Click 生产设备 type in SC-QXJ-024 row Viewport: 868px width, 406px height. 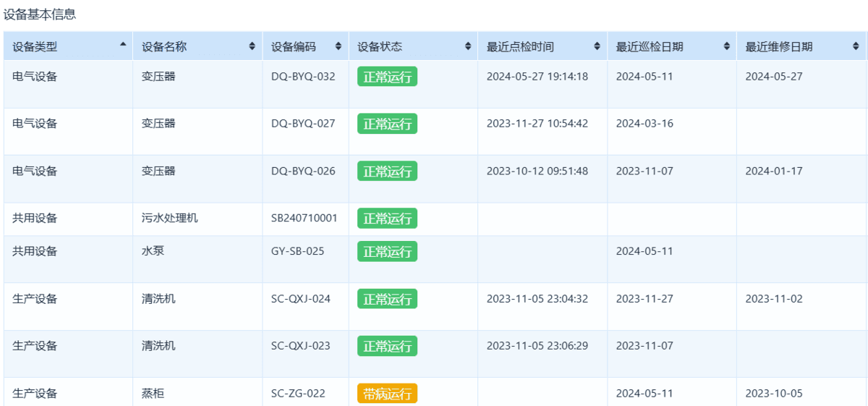click(35, 298)
